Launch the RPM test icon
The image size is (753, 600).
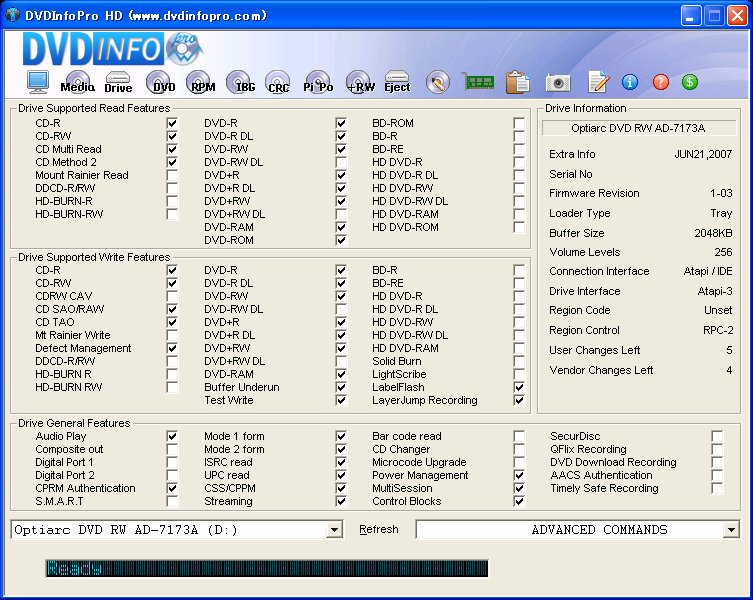(201, 82)
